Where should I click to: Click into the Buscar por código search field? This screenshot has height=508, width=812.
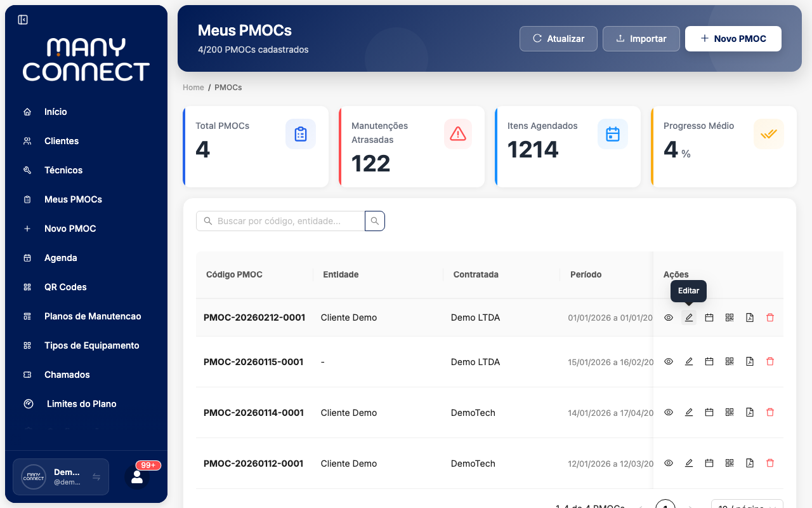click(280, 221)
